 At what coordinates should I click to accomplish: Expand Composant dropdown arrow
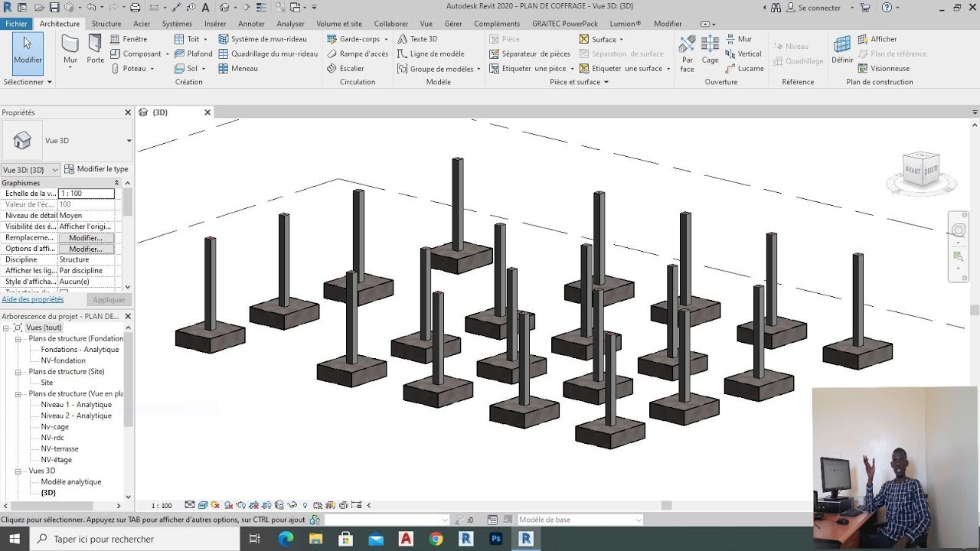(168, 54)
